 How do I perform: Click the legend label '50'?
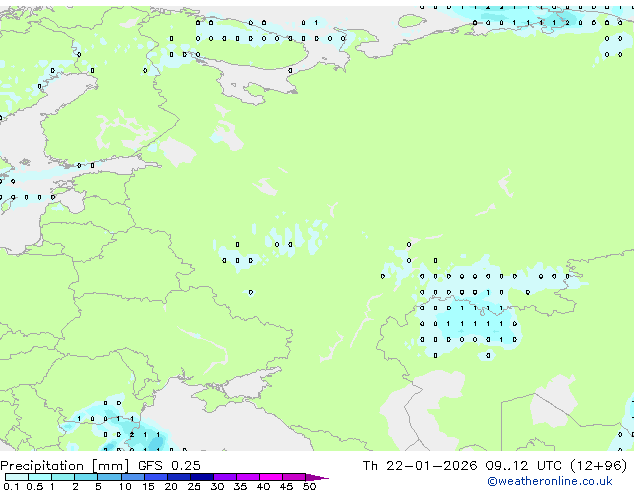pyautogui.click(x=309, y=486)
